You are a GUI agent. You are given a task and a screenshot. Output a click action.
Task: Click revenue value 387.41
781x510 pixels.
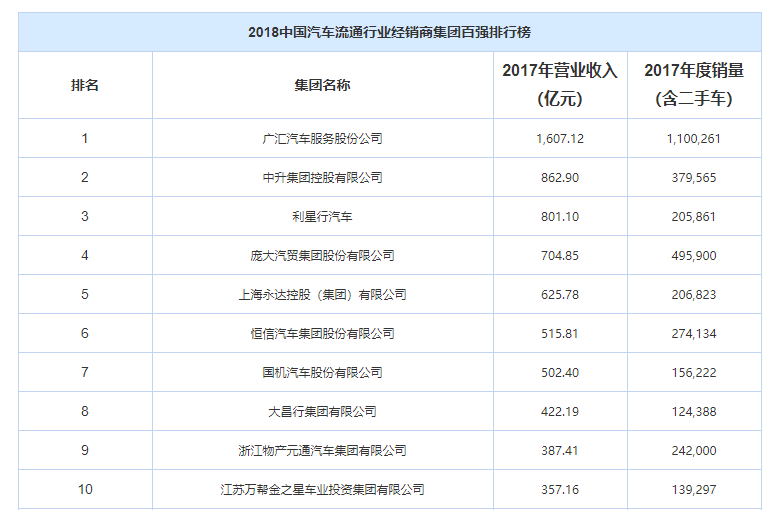pyautogui.click(x=560, y=451)
